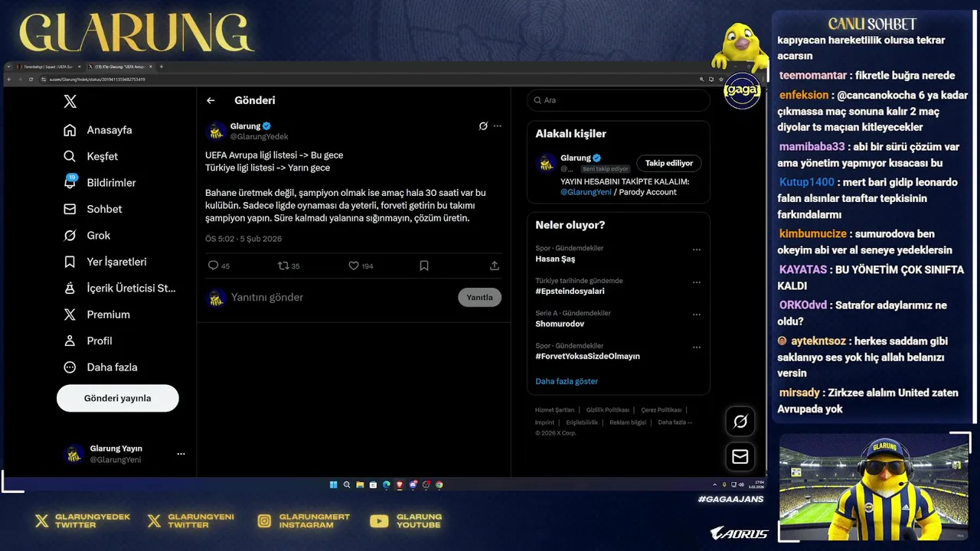Open options for the Hasan Şaş trend
The image size is (980, 551).
tap(697, 249)
